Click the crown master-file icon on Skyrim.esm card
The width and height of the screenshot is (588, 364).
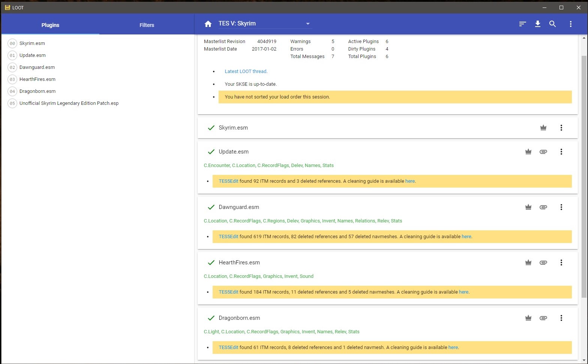pos(543,128)
